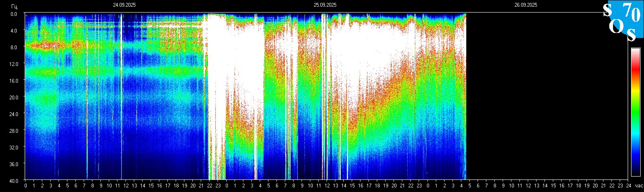The height and width of the screenshot is (192, 644).
Task: Click the 8.0 Hz axis label
Action: [x=14, y=47]
